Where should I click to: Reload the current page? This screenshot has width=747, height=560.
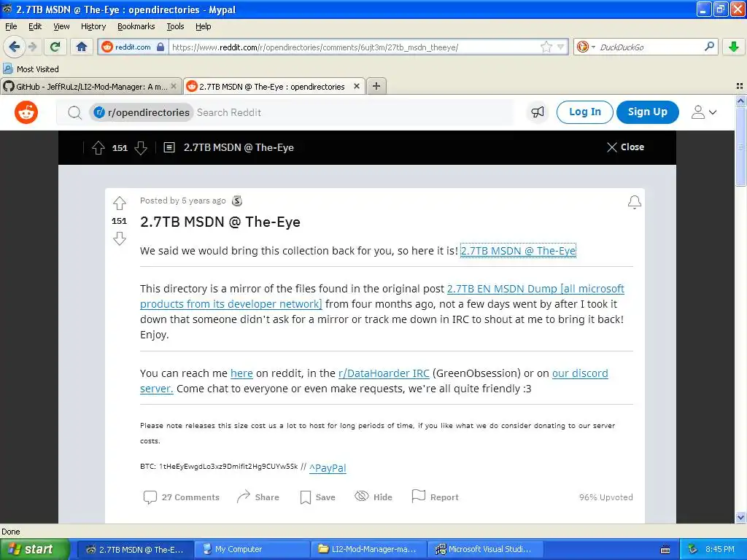tap(55, 47)
